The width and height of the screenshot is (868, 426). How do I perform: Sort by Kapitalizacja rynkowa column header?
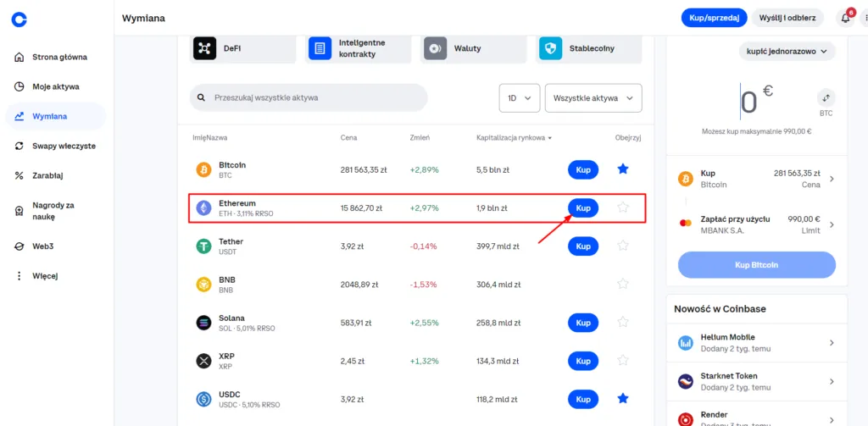point(514,138)
